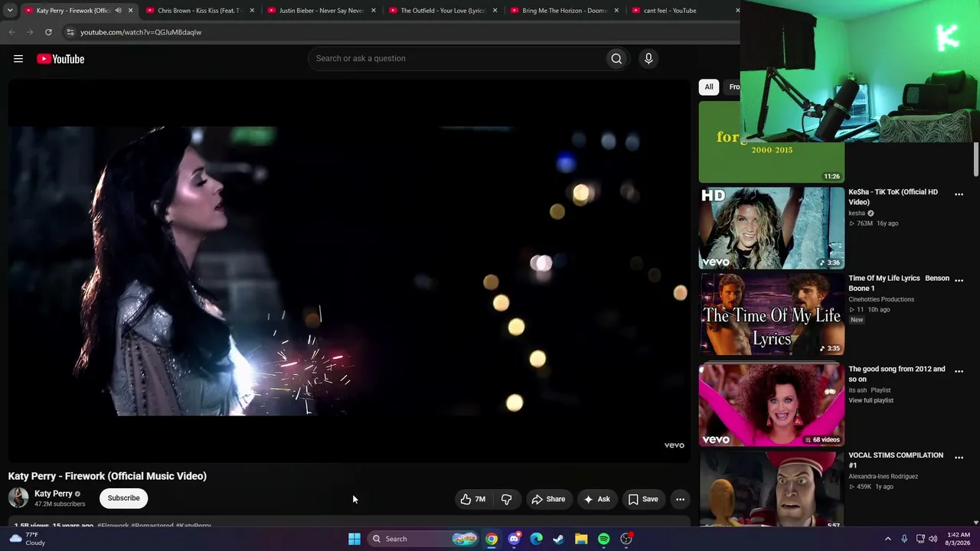Open Time Of My Life Lyrics title

(899, 283)
